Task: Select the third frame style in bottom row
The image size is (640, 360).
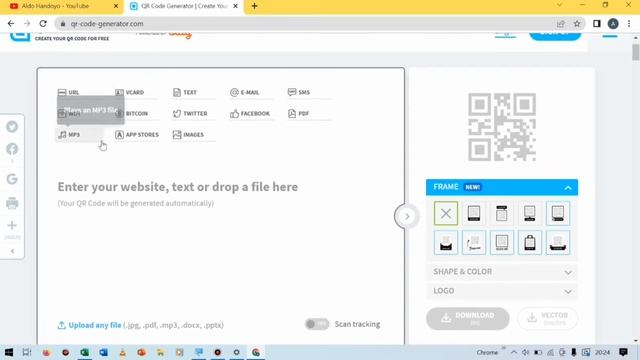Action: 502,242
